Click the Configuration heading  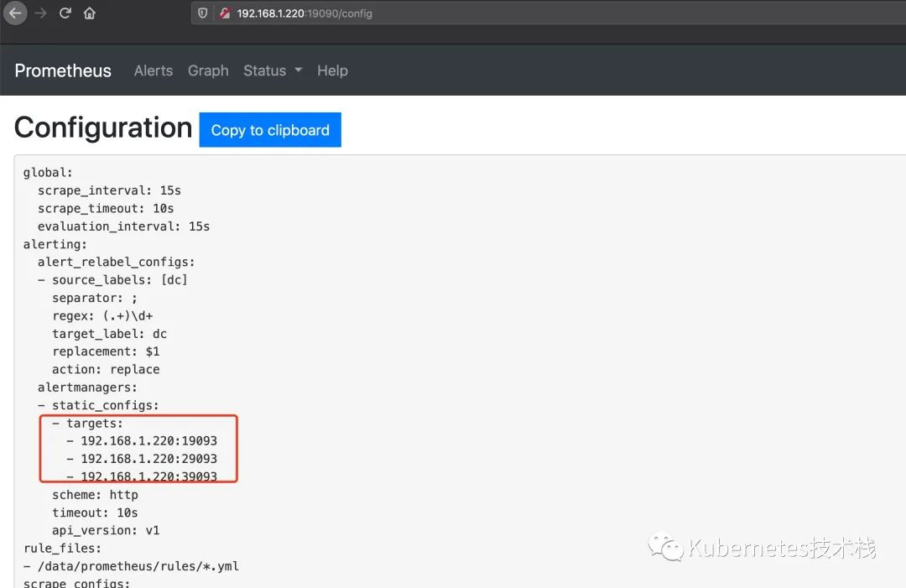(x=103, y=127)
